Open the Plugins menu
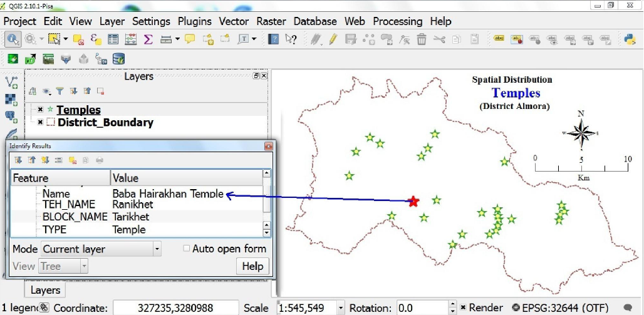 pos(195,21)
